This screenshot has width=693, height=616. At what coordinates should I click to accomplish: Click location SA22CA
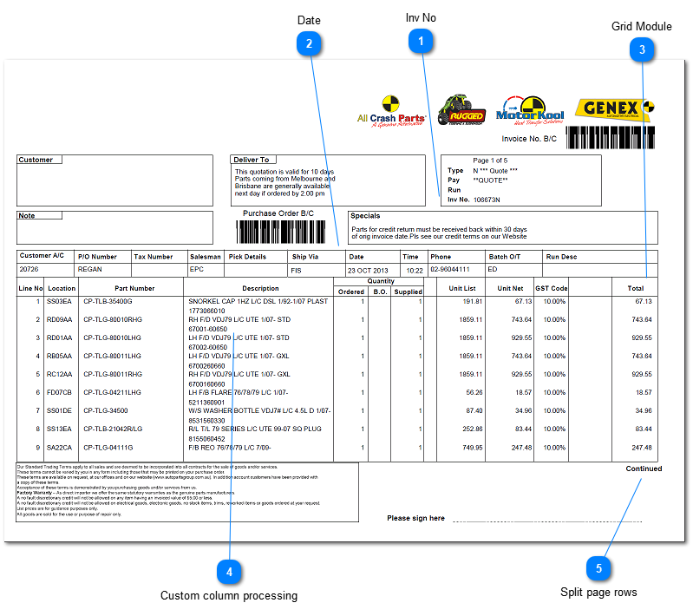point(59,448)
